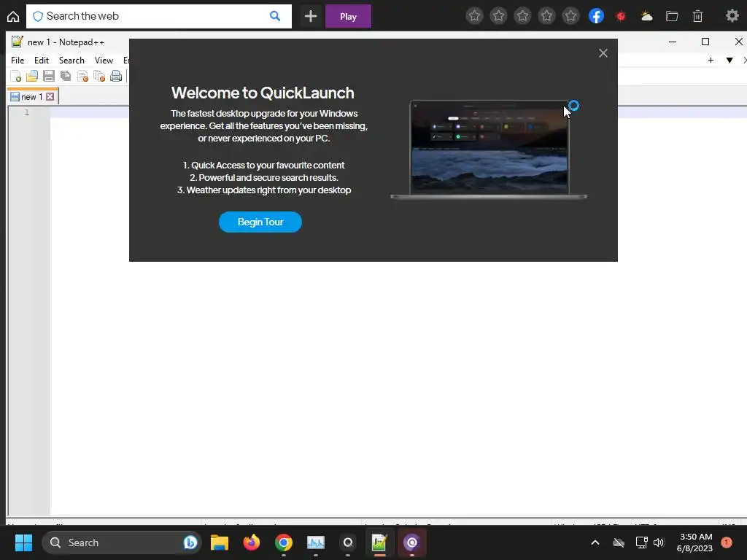Close the new 1 tab with red X
The width and height of the screenshot is (747, 560).
[x=50, y=97]
